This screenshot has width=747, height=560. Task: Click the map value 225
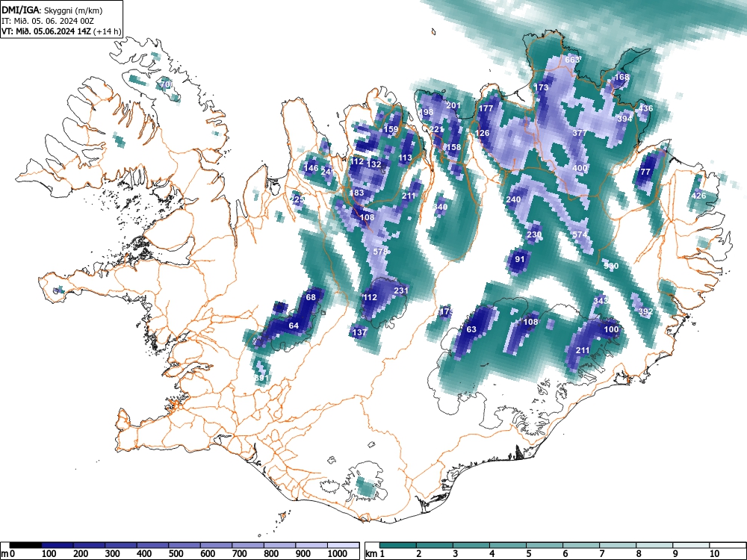click(x=297, y=199)
